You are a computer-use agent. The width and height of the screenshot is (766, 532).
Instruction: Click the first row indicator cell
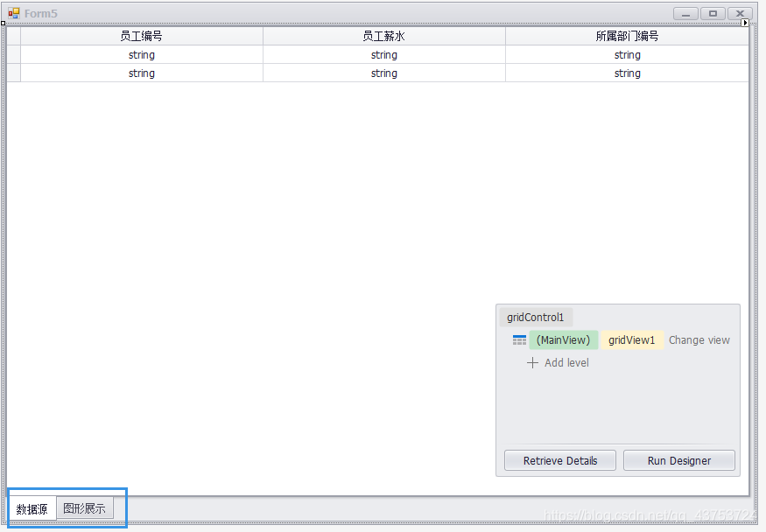click(x=14, y=54)
